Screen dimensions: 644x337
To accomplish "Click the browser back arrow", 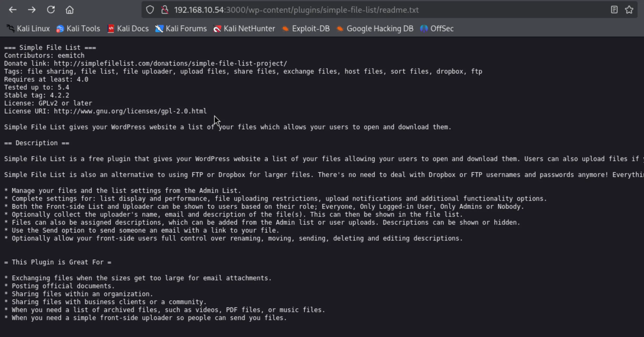I will 12,10.
